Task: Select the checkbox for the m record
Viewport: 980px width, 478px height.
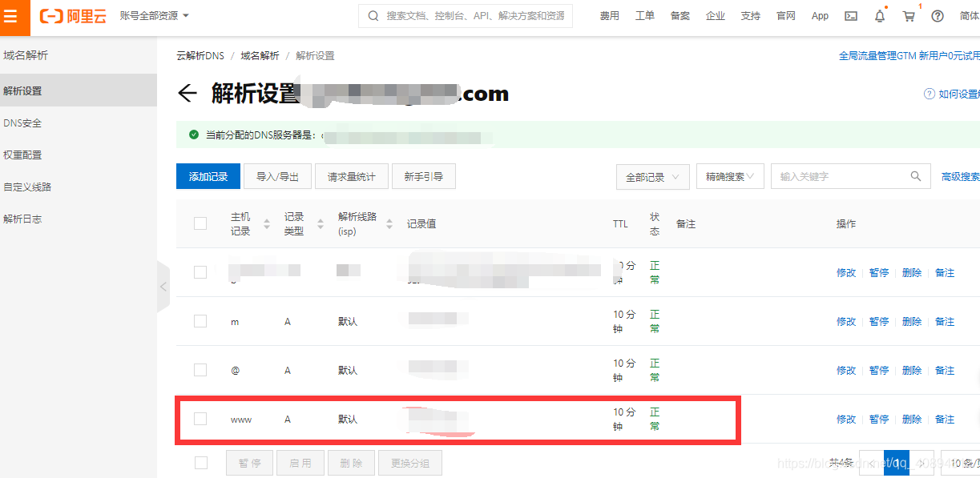Action: (200, 321)
